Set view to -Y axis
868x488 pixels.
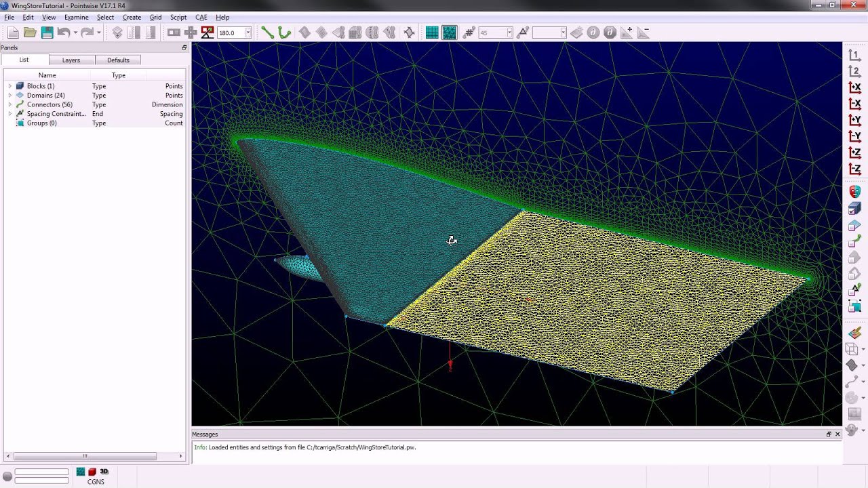[854, 136]
